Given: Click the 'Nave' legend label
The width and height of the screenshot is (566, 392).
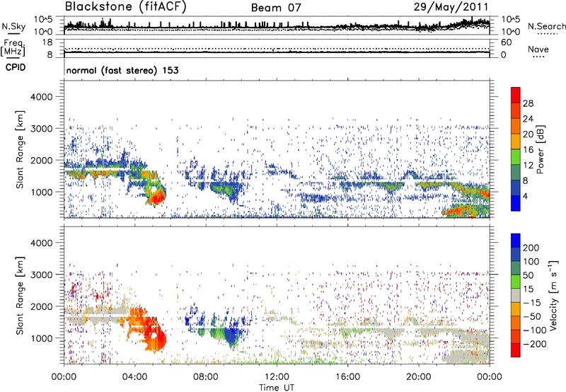Looking at the screenshot, I should (x=538, y=49).
